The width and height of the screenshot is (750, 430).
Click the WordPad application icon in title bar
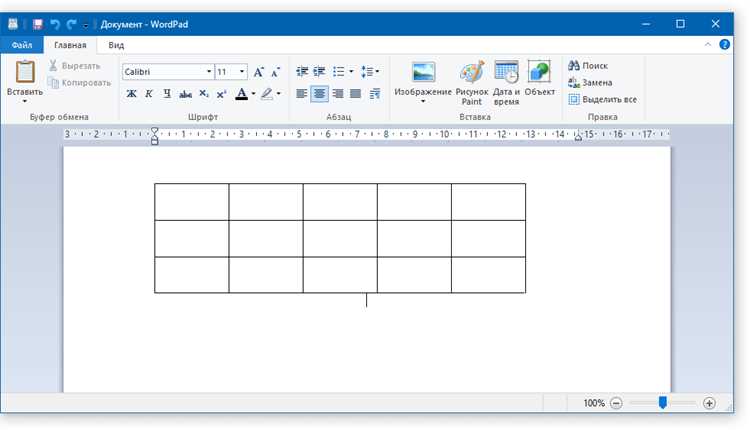tap(13, 24)
